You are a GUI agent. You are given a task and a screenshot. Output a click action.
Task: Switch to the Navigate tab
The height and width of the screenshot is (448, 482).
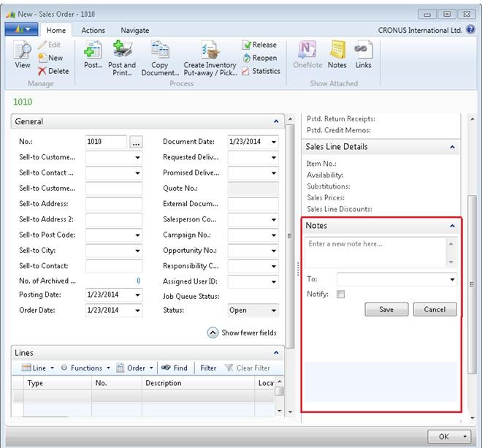click(134, 31)
